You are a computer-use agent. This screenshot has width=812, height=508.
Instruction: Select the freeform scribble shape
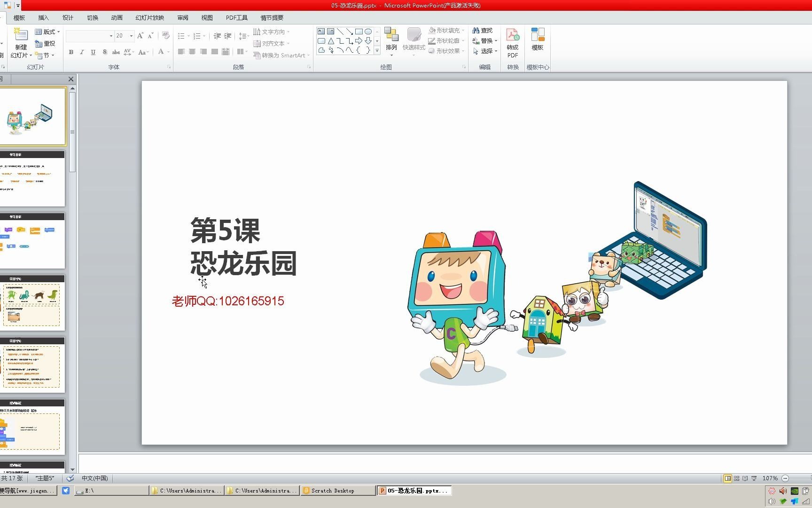(331, 50)
